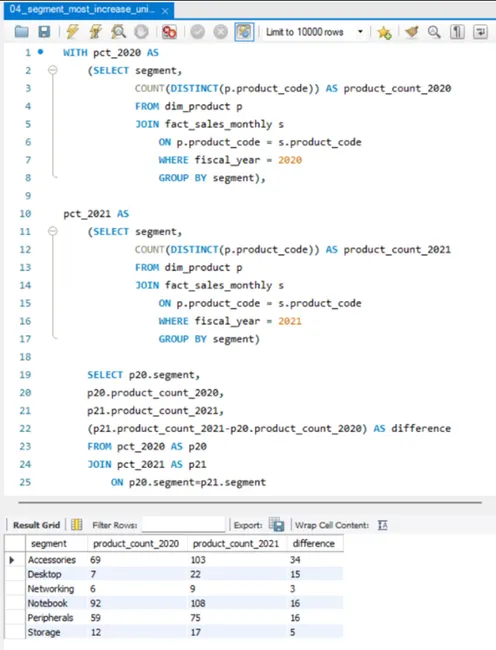Save the script with floppy disk icon
This screenshot has height=650, width=496.
(x=44, y=32)
